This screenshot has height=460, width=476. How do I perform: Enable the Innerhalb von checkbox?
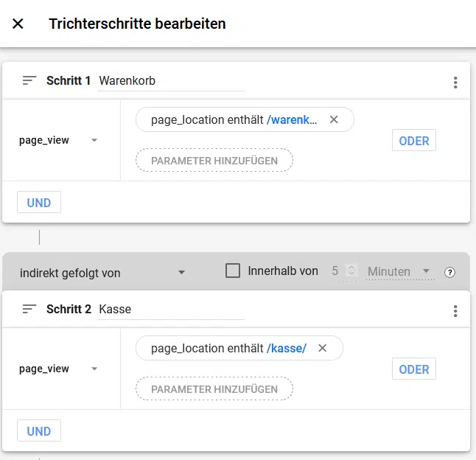[x=233, y=271]
